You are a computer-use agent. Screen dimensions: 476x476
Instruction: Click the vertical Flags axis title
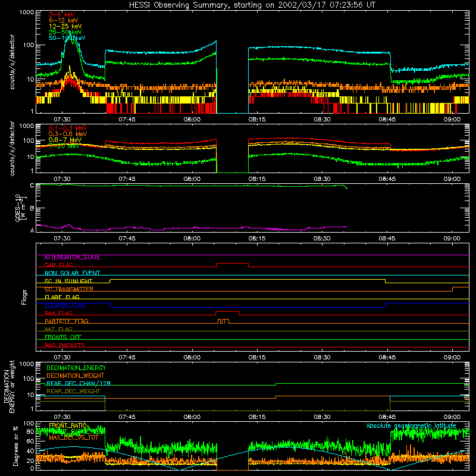(x=24, y=297)
